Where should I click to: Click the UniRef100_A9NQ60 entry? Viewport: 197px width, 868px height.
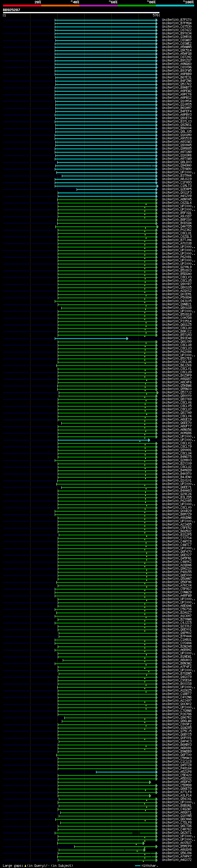click(x=177, y=64)
